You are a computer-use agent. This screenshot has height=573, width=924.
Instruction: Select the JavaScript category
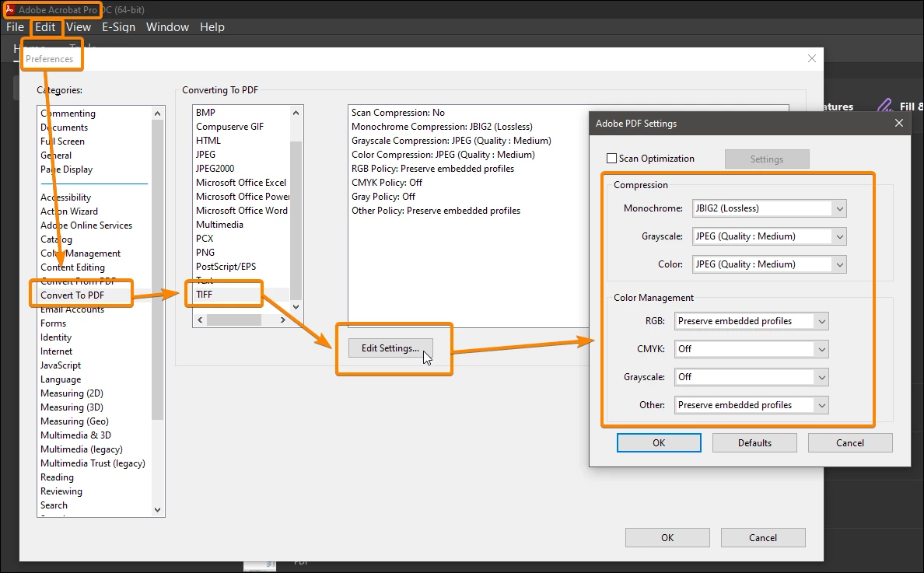61,365
